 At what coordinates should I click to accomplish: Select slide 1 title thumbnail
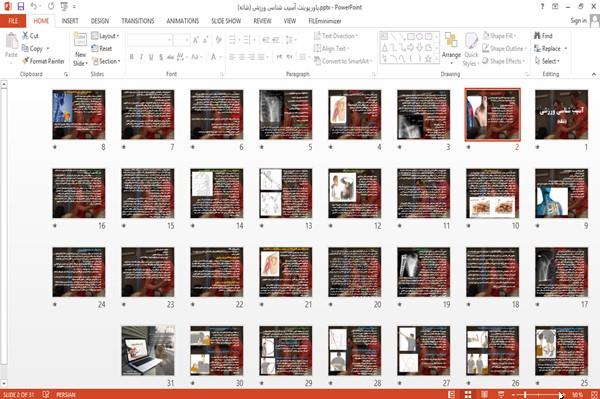click(x=561, y=114)
